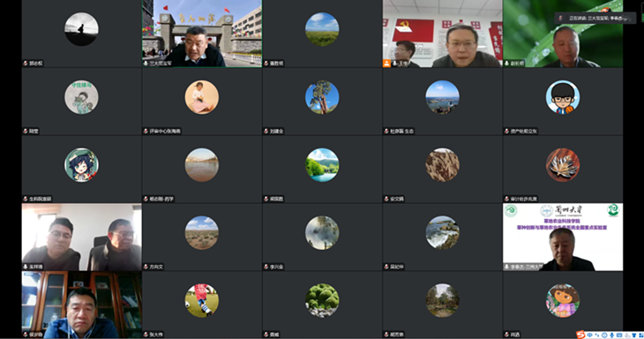
Task: Click the Sogou punctuation toggle icon
Action: [x=596, y=335]
